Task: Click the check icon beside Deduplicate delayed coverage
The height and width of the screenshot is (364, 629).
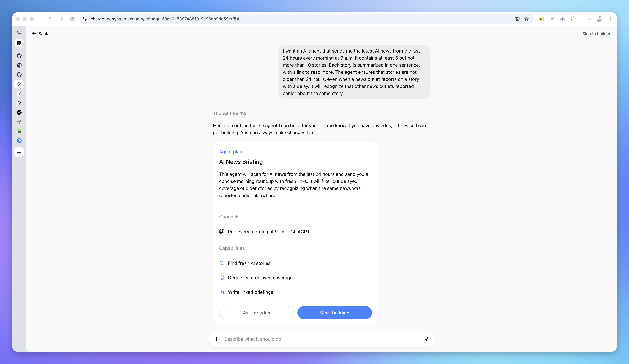Action: tap(222, 278)
